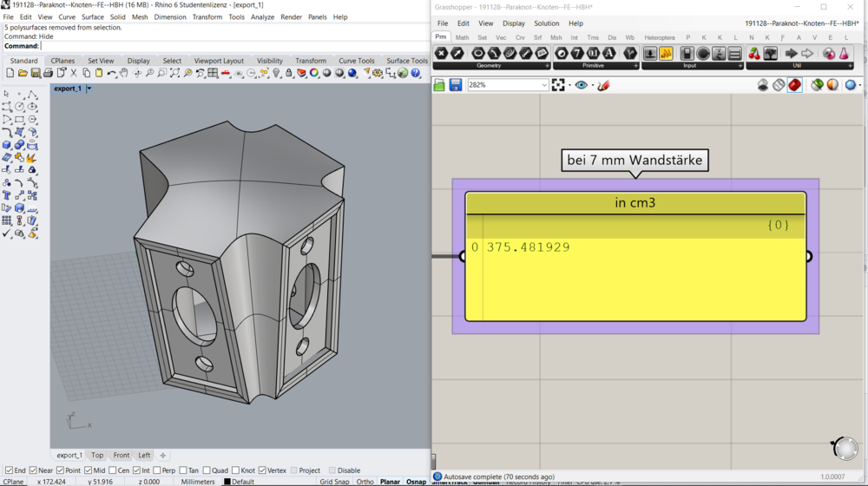Click the black Default layer color swatch
Screen dimensions: 868x486
(x=227, y=482)
